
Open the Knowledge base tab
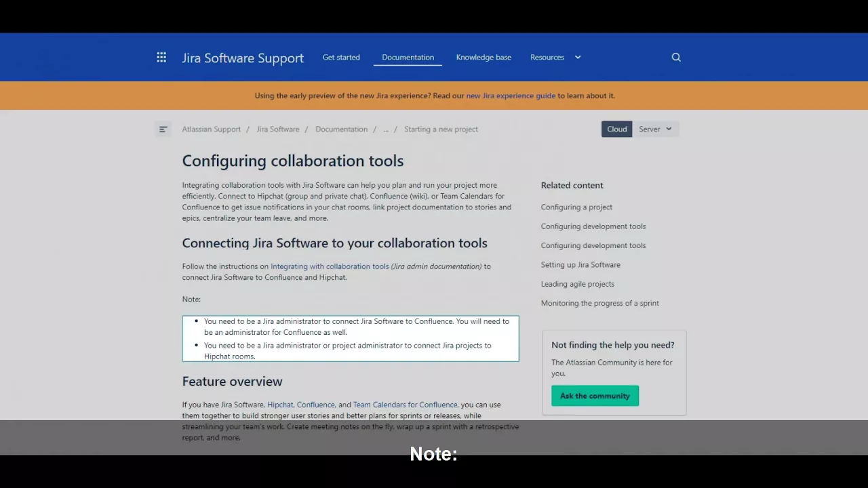coord(484,58)
